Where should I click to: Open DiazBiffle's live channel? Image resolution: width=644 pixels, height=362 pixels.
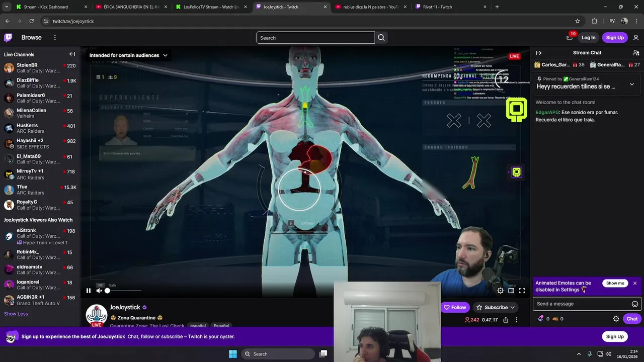tap(39, 83)
